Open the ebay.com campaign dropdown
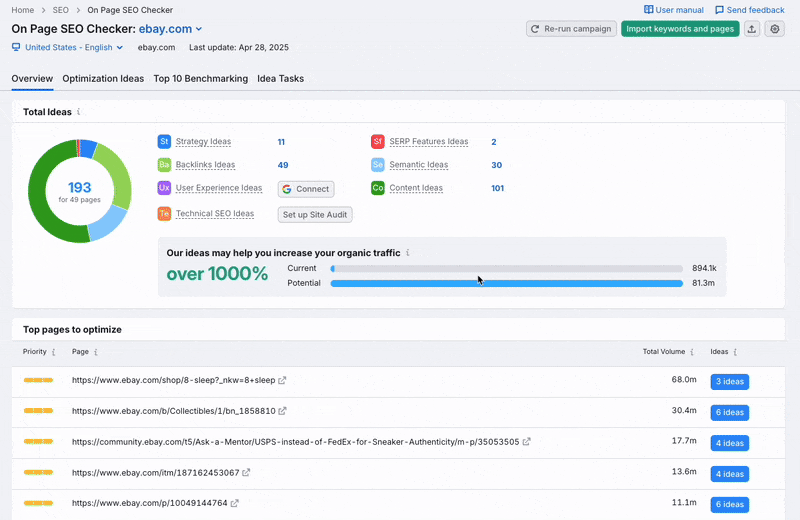The width and height of the screenshot is (800, 520). [x=170, y=29]
